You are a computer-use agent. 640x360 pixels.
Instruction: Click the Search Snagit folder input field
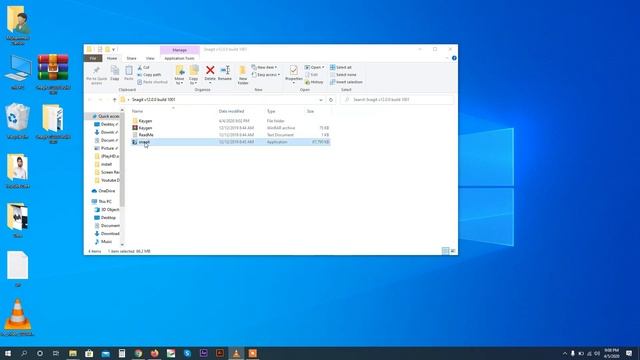pyautogui.click(x=397, y=100)
